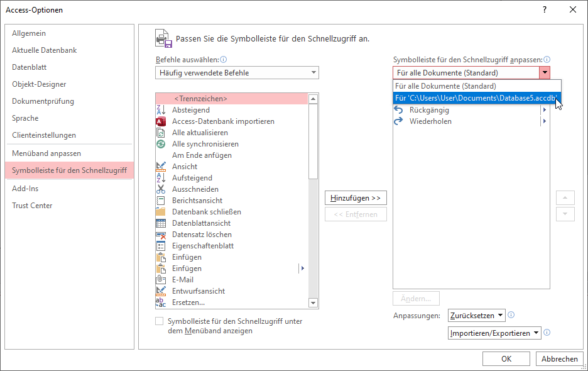588x371 pixels.
Task: Click the Hinzufügen button
Action: 356,197
